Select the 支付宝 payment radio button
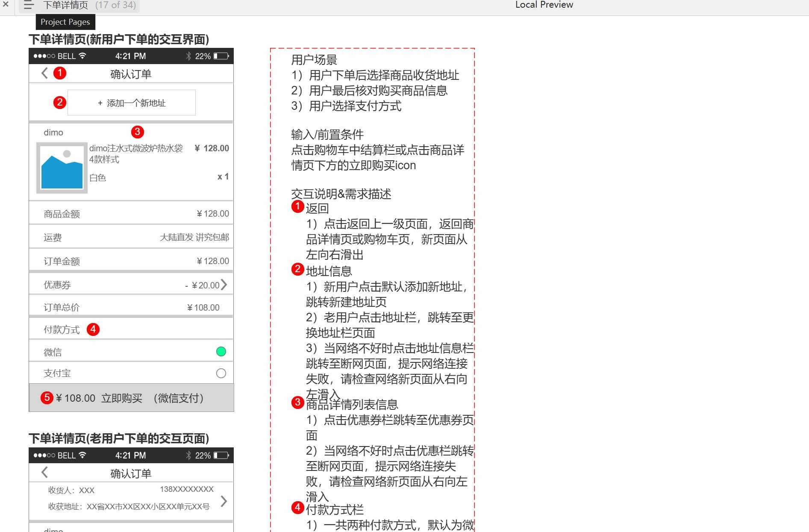 coord(221,373)
